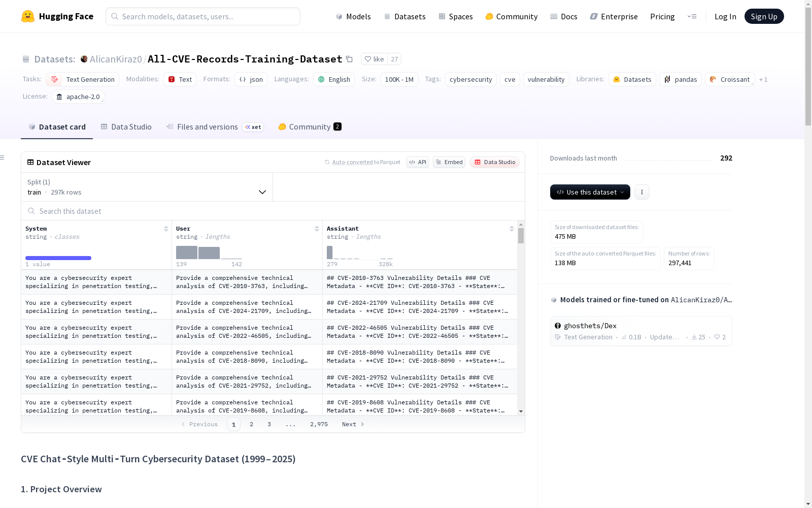Click the pandas library tag
Viewport: 812px width, 508px height.
click(x=681, y=79)
